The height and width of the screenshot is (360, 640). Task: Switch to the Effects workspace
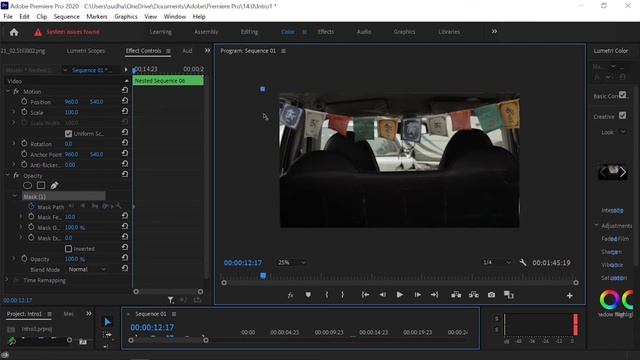(x=326, y=32)
